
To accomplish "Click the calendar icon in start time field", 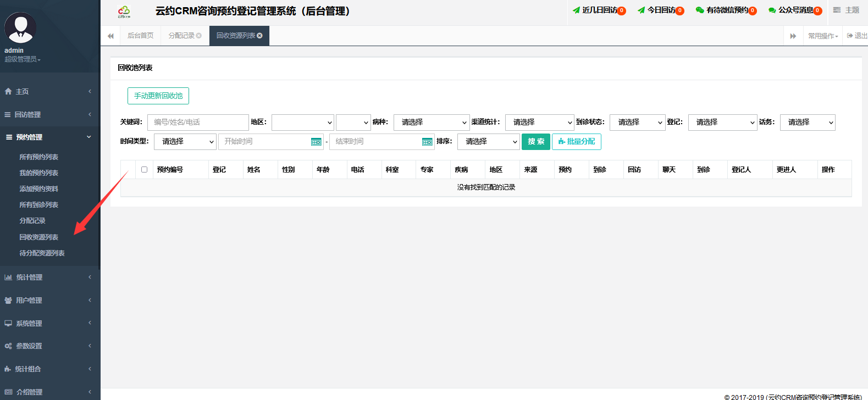I will [x=316, y=142].
